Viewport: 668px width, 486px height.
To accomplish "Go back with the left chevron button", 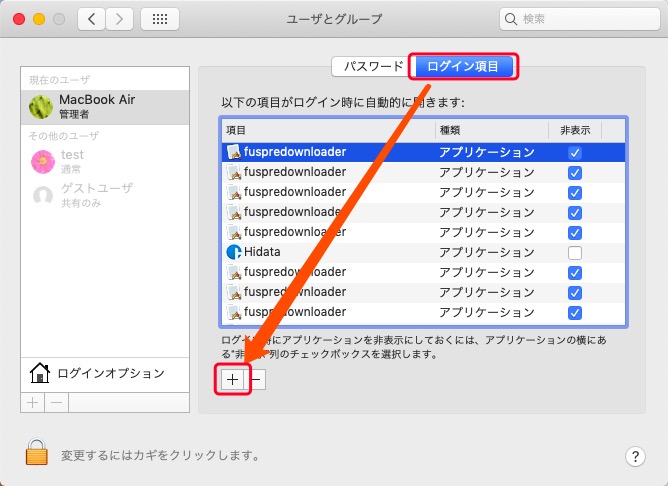I will tap(92, 19).
